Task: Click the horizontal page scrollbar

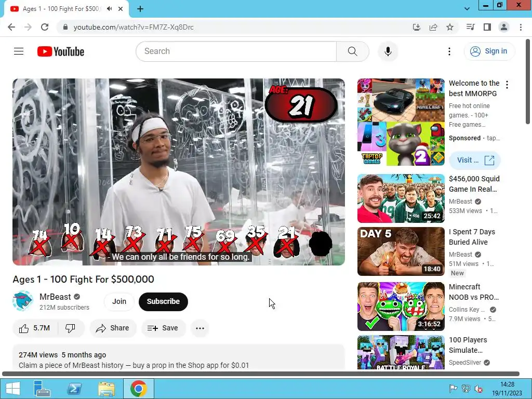Action: pos(261,374)
